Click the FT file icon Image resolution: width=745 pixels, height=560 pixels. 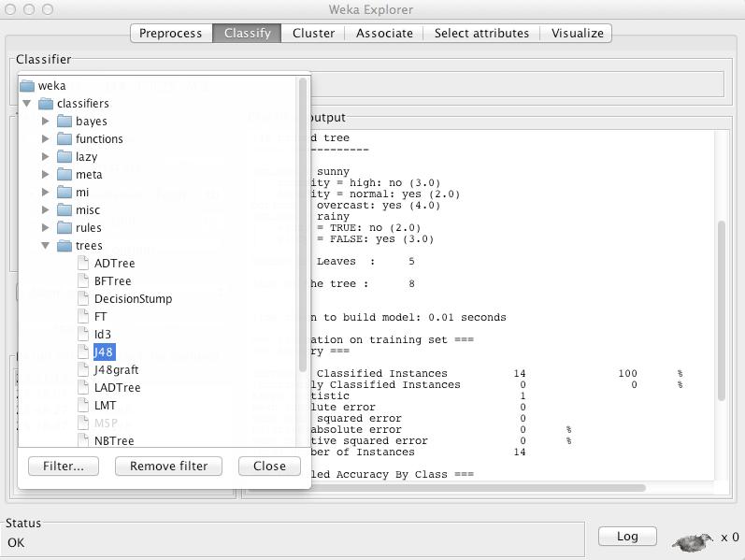tap(83, 316)
